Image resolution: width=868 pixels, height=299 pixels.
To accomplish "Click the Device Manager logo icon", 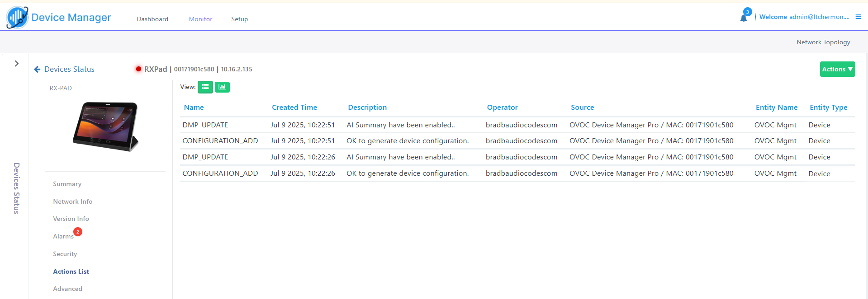I will [x=17, y=18].
